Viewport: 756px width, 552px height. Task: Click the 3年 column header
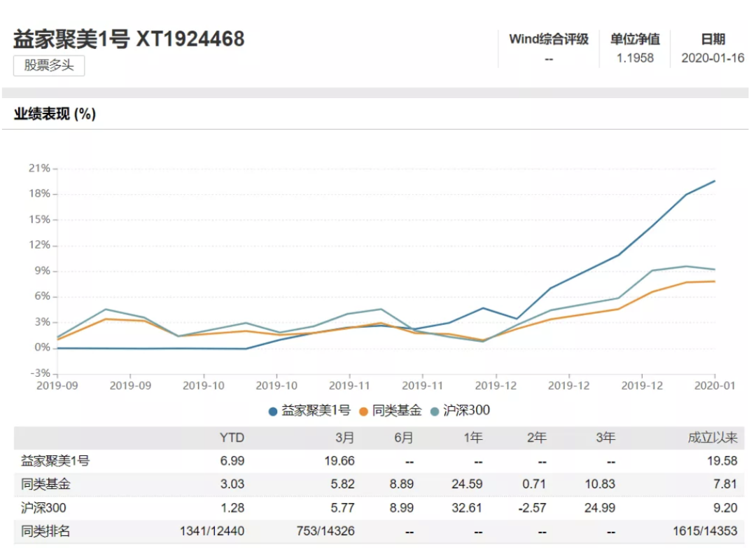[605, 438]
